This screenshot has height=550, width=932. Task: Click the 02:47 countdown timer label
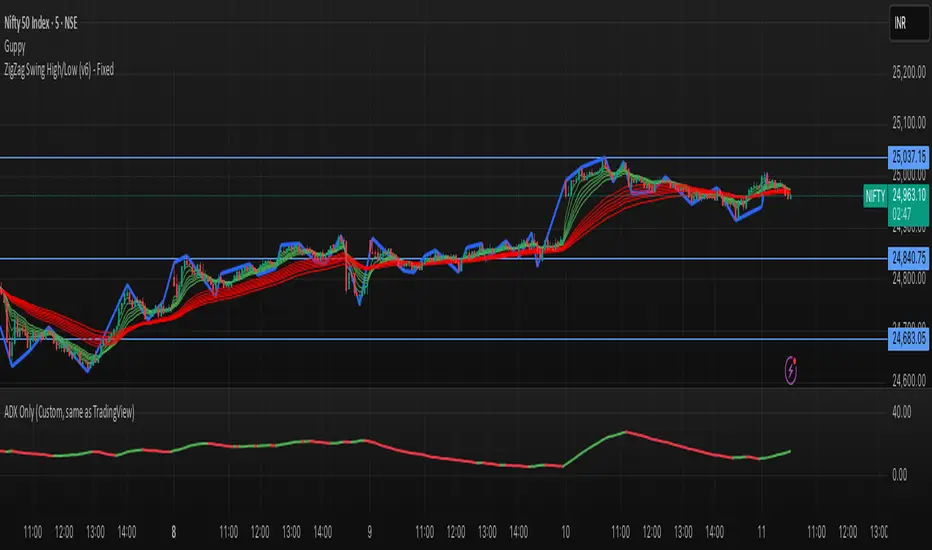(x=902, y=215)
